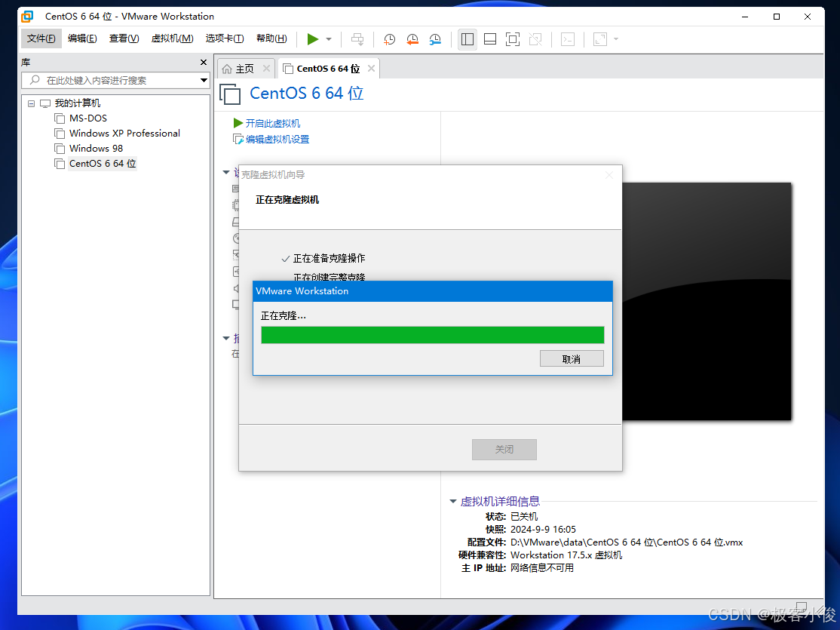Open the 帮助(H) menu
Image resolution: width=840 pixels, height=630 pixels.
[271, 38]
